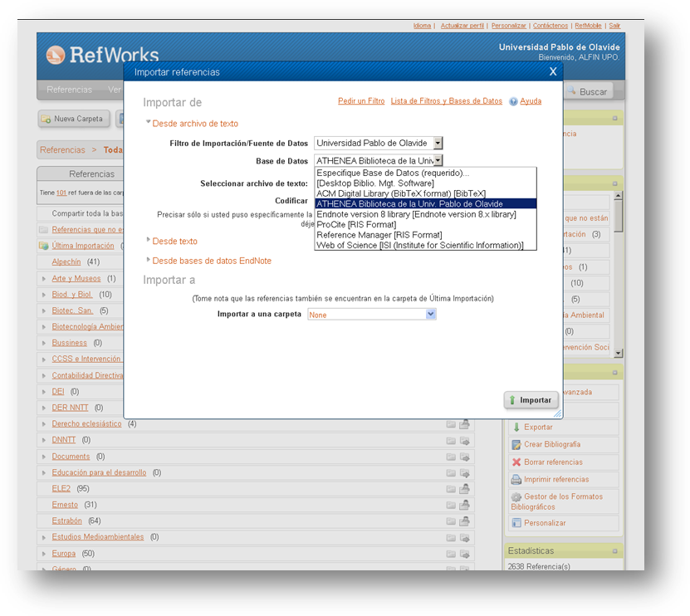Image resolution: width=690 pixels, height=616 pixels.
Task: Click the Personalizar layout icon in the right panel
Action: click(x=516, y=523)
